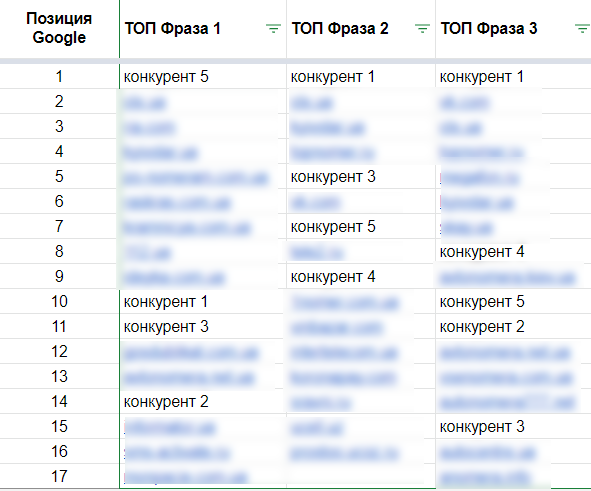Viewport: 591px width, 491px height.
Task: Select конкурент 3 at position 15
Action: point(482,427)
